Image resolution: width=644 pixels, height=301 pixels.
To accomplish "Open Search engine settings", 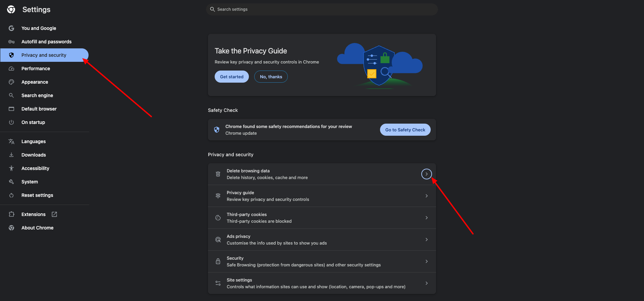I will tap(44, 95).
